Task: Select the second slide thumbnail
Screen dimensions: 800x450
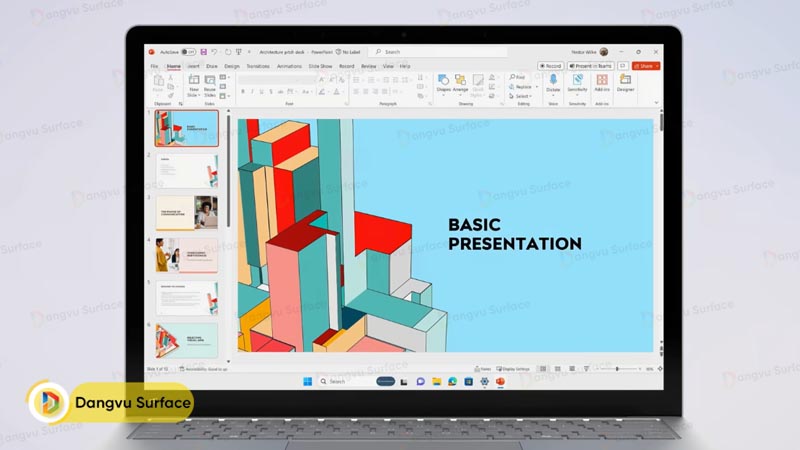Action: click(186, 171)
